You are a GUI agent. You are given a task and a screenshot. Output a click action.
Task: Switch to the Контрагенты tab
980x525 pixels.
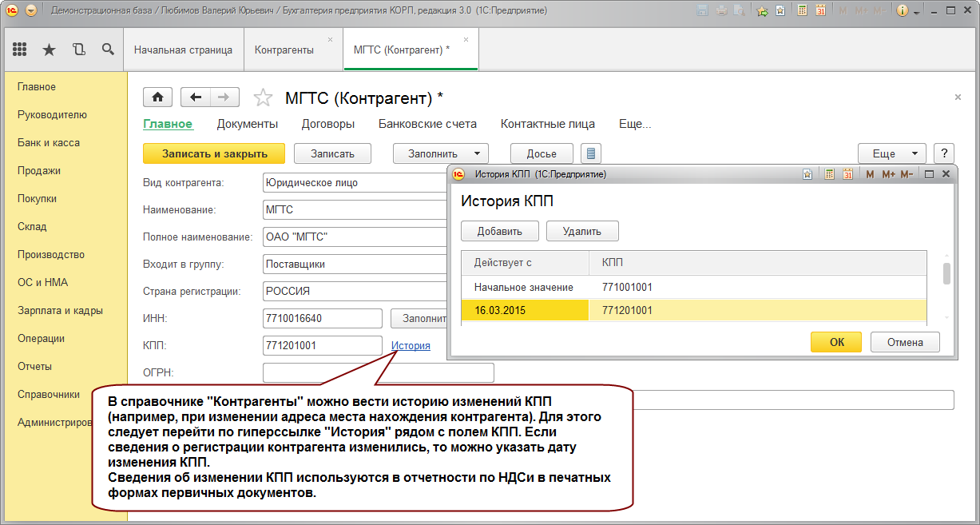(x=284, y=50)
